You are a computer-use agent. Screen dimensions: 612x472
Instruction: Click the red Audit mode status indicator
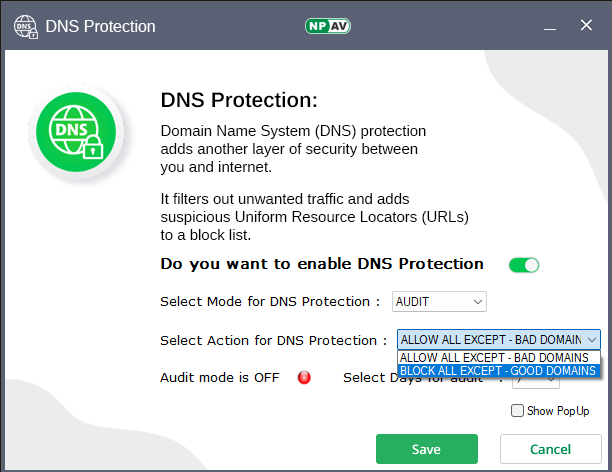point(304,378)
